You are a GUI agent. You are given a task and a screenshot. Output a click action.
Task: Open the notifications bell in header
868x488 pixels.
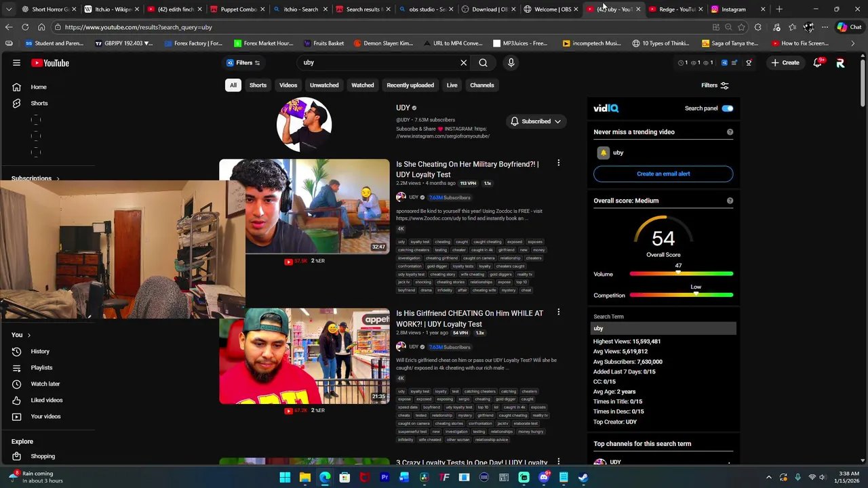click(x=818, y=63)
